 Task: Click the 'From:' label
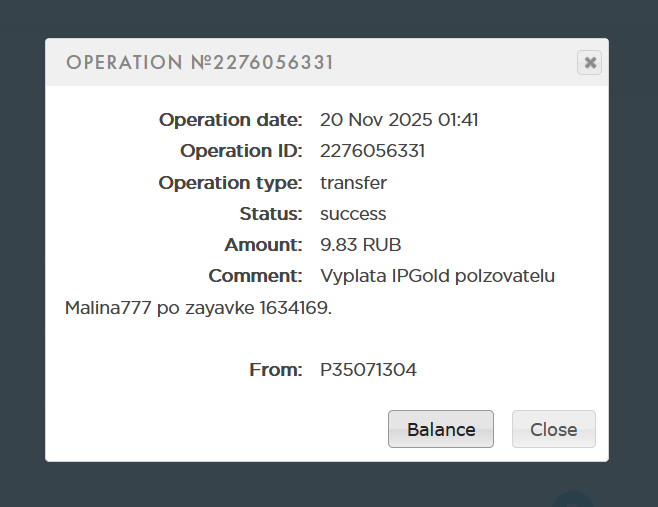pos(275,370)
